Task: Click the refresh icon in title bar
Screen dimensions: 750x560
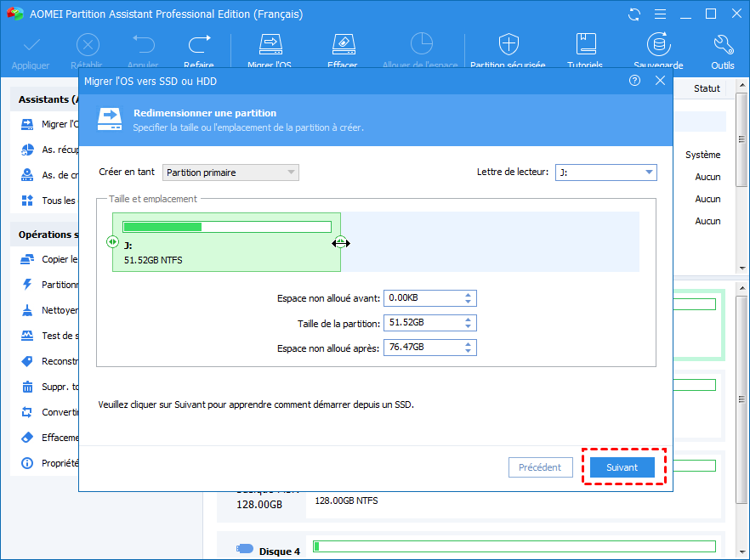Action: [x=634, y=14]
